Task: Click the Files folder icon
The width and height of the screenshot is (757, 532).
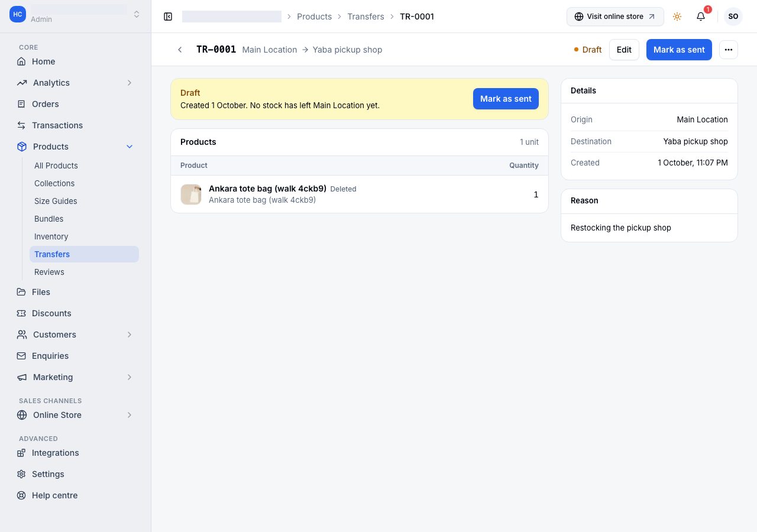Action: click(21, 292)
